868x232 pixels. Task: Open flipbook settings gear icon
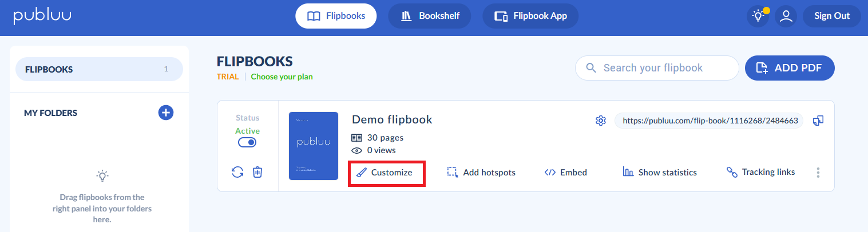pyautogui.click(x=600, y=121)
